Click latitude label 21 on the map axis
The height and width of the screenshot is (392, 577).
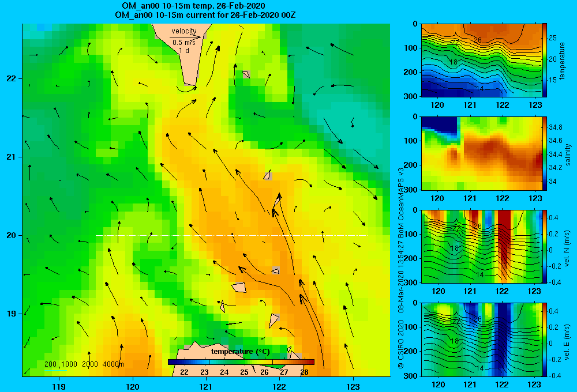pos(12,157)
